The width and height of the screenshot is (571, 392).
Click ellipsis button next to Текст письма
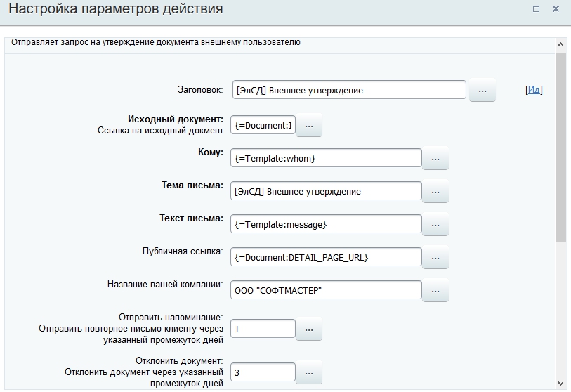tap(435, 225)
